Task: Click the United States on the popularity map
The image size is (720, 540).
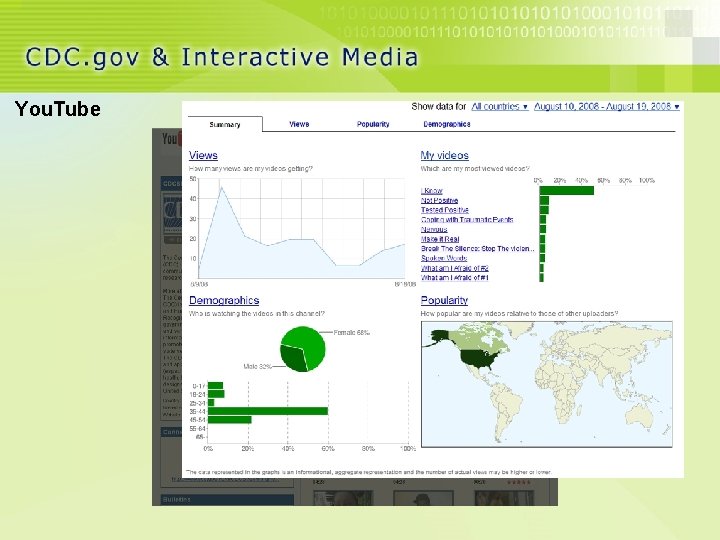Action: tap(480, 360)
